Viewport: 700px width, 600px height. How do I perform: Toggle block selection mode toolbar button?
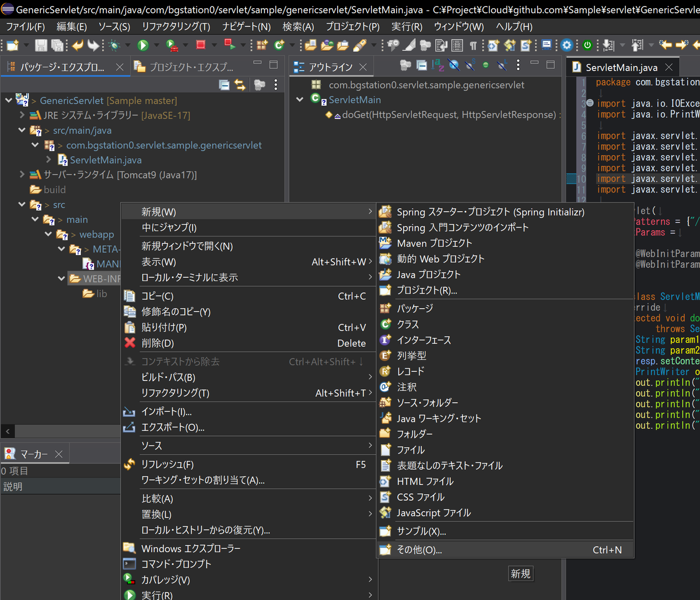click(x=457, y=45)
